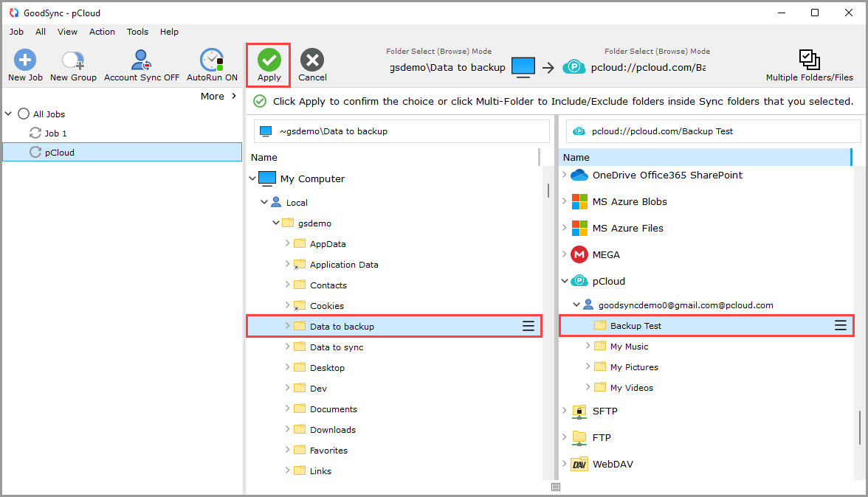Collapse the gsdemo folder node

tap(276, 223)
